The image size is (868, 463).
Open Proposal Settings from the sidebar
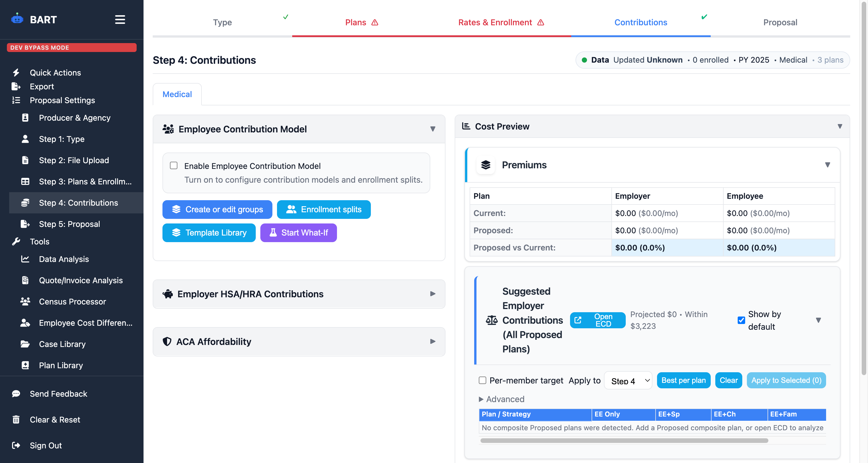(62, 100)
